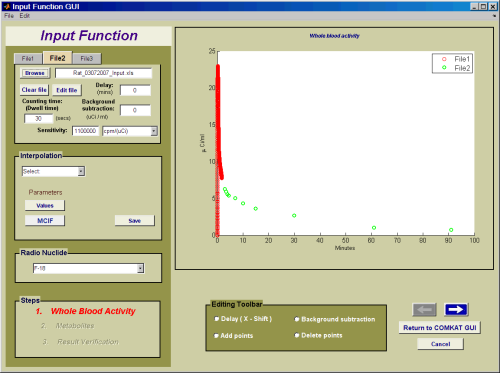The width and height of the screenshot is (500, 373).
Task: Click the gray back arrow button
Action: click(424, 310)
